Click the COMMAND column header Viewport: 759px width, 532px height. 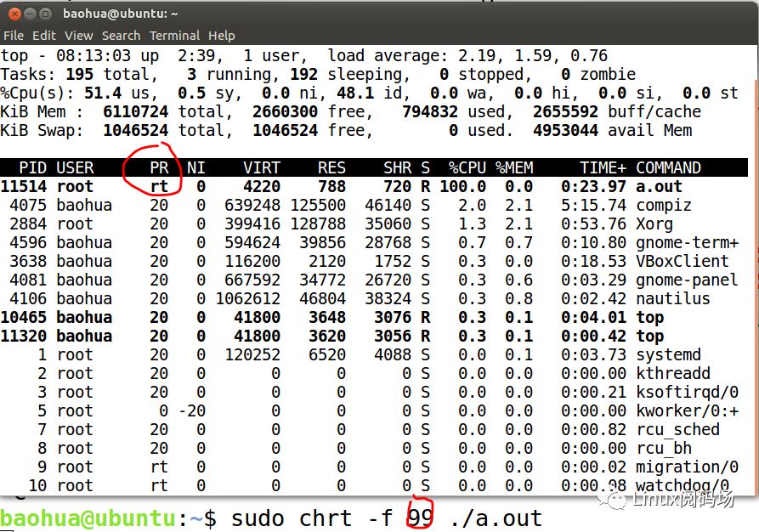669,167
